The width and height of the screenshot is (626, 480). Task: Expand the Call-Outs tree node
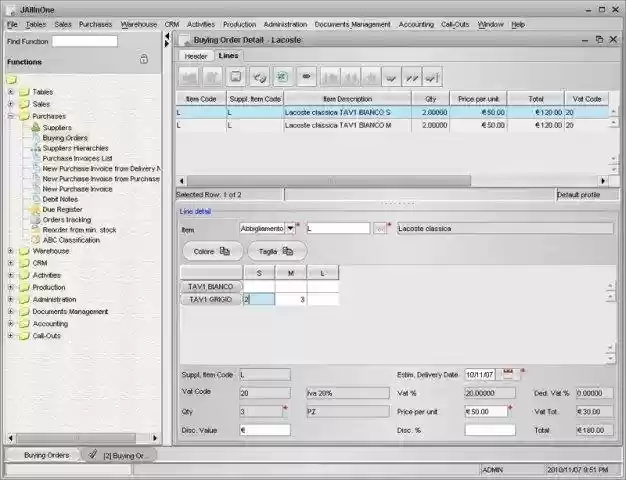[11, 335]
